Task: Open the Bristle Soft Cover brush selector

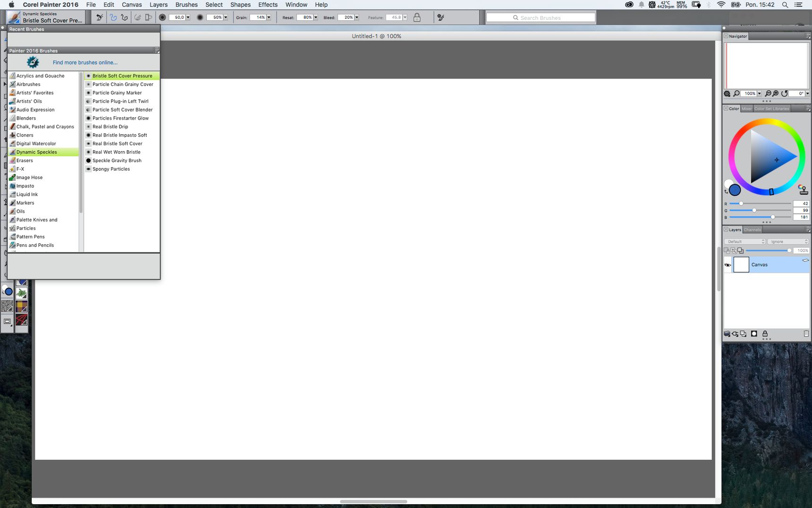Action: tap(46, 17)
